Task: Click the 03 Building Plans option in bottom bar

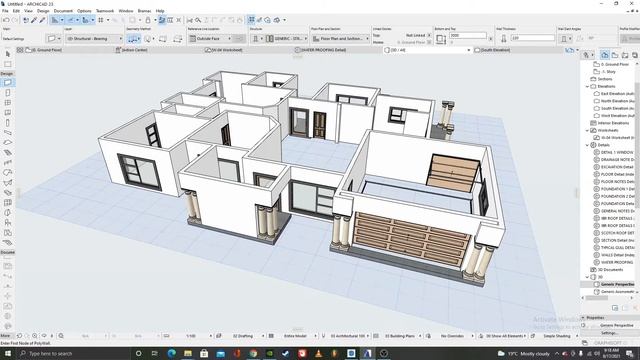Action: 399,336
